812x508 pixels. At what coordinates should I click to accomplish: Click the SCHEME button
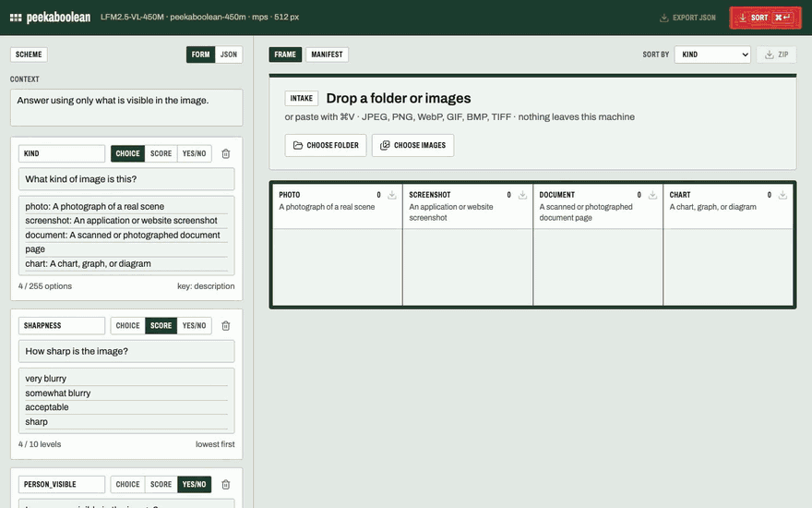point(29,54)
